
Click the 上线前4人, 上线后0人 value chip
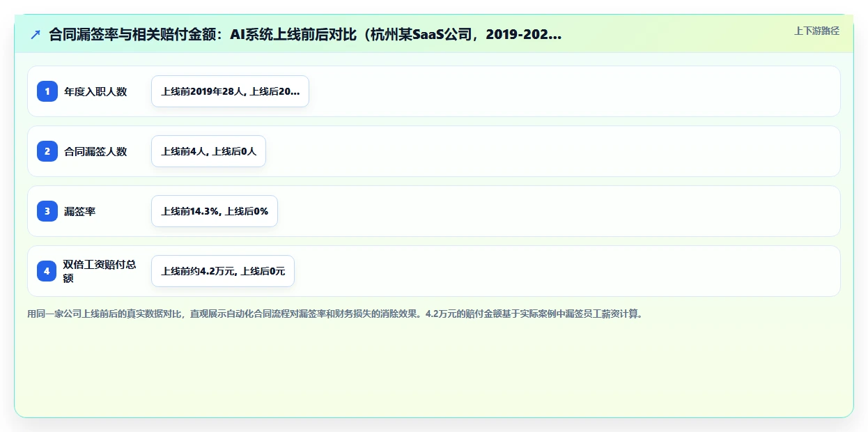coord(208,151)
